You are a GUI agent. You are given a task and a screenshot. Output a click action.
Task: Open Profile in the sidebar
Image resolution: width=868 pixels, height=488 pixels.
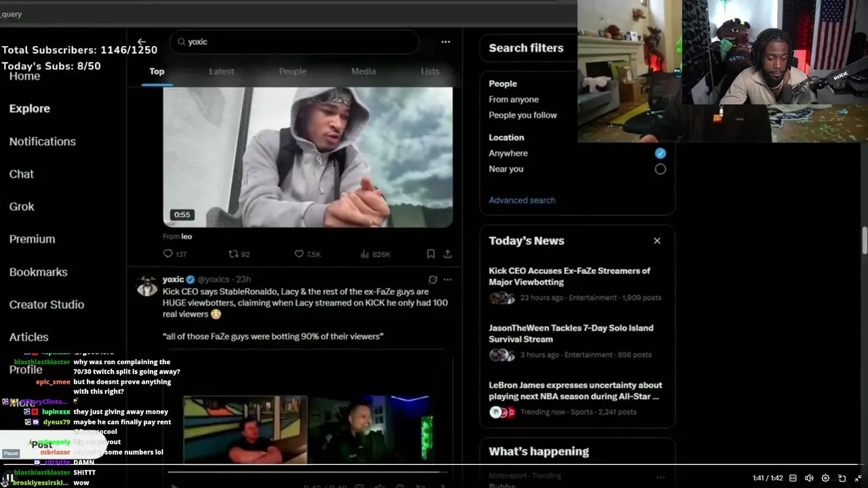click(x=26, y=369)
